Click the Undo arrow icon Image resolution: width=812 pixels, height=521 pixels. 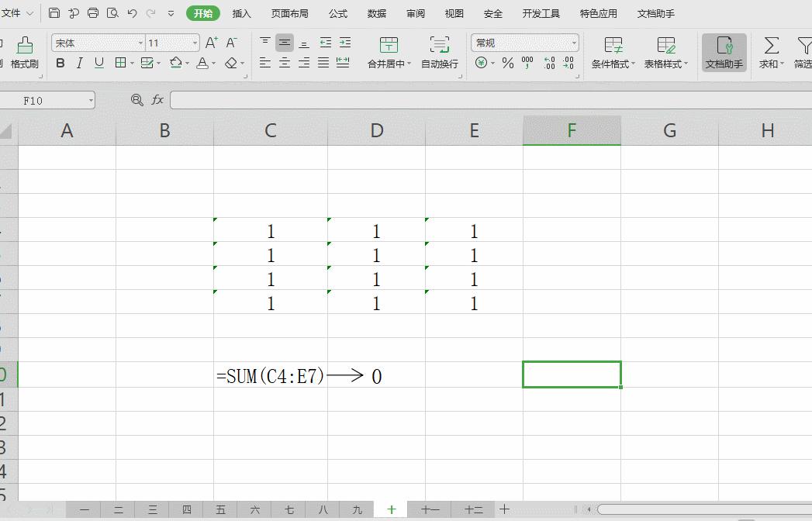pyautogui.click(x=132, y=13)
